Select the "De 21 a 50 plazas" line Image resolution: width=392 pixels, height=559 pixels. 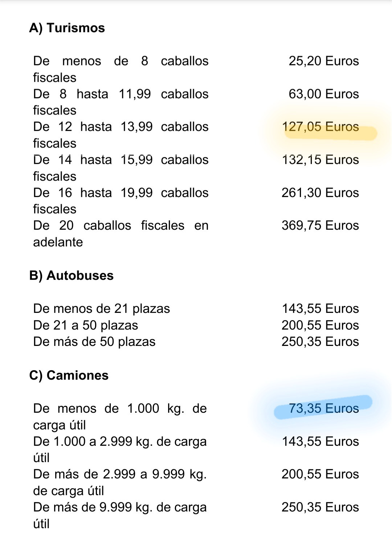click(85, 325)
